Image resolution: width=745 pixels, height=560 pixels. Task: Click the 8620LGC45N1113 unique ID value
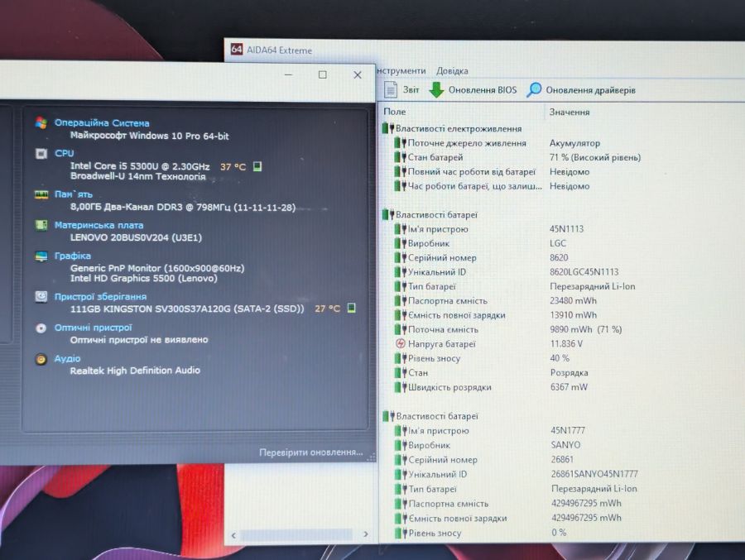[584, 271]
